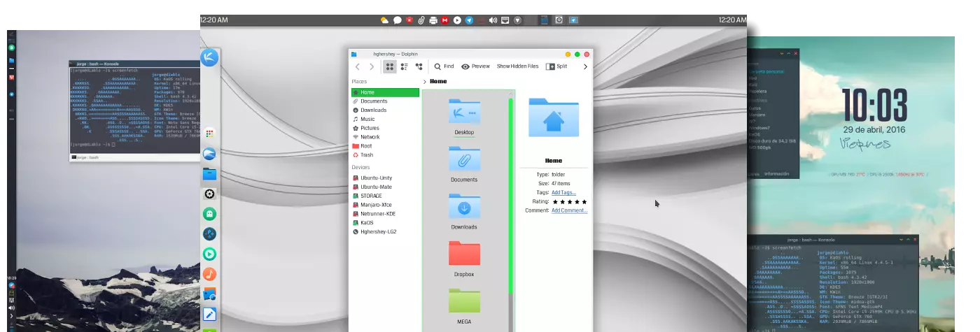This screenshot has width=980, height=332.
Task: Select Home in Places
Action: point(385,92)
